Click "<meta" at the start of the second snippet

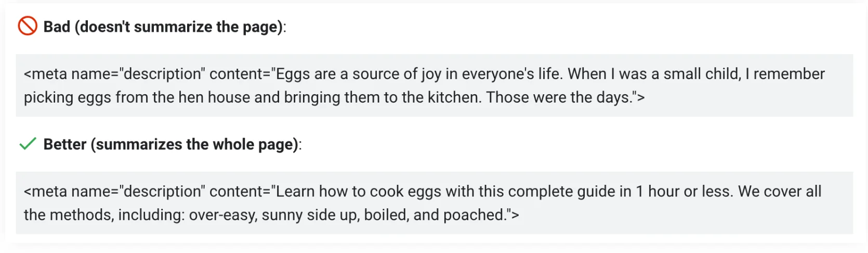tap(45, 192)
